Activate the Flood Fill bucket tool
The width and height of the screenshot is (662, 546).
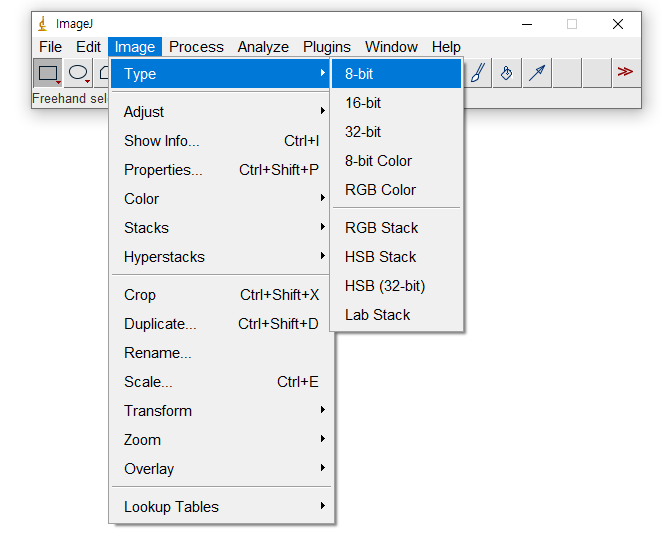(507, 73)
